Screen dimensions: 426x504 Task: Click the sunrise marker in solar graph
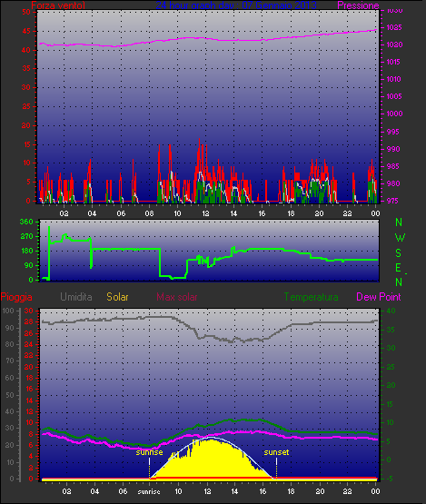pos(149,452)
